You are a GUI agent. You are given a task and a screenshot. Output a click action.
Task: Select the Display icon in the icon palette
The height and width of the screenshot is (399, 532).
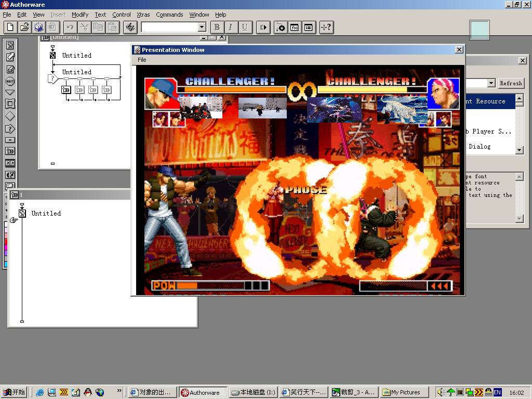click(10, 45)
